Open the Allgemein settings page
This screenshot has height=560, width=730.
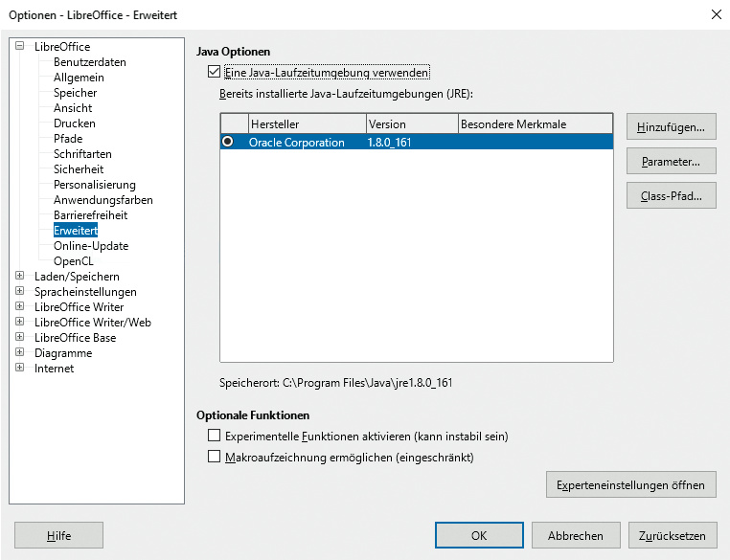pyautogui.click(x=79, y=78)
